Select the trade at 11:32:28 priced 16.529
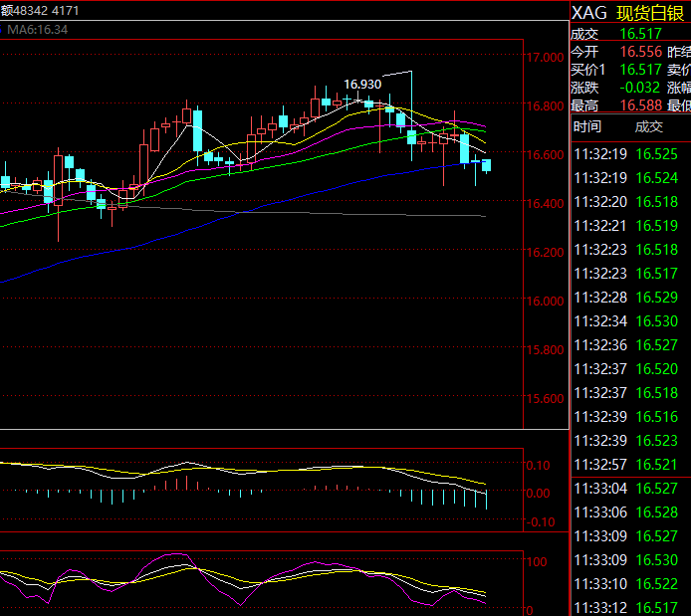Viewport: 691px width, 616px height. pos(631,298)
